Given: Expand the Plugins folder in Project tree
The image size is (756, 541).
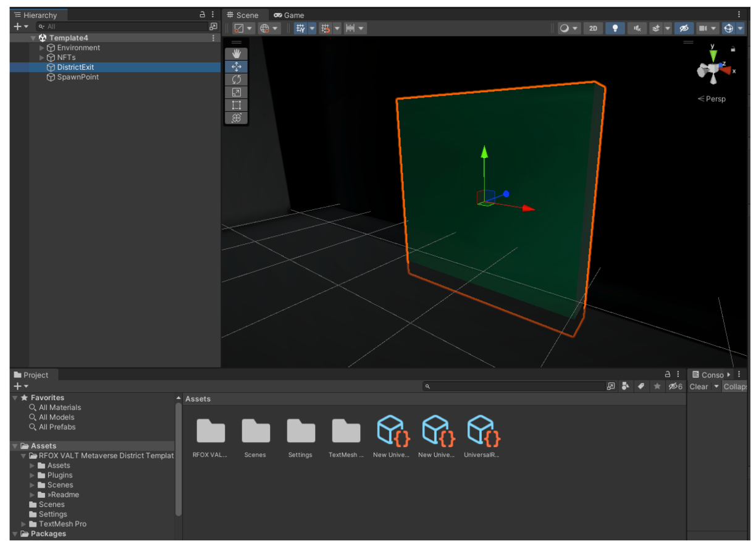Looking at the screenshot, I should click(33, 475).
